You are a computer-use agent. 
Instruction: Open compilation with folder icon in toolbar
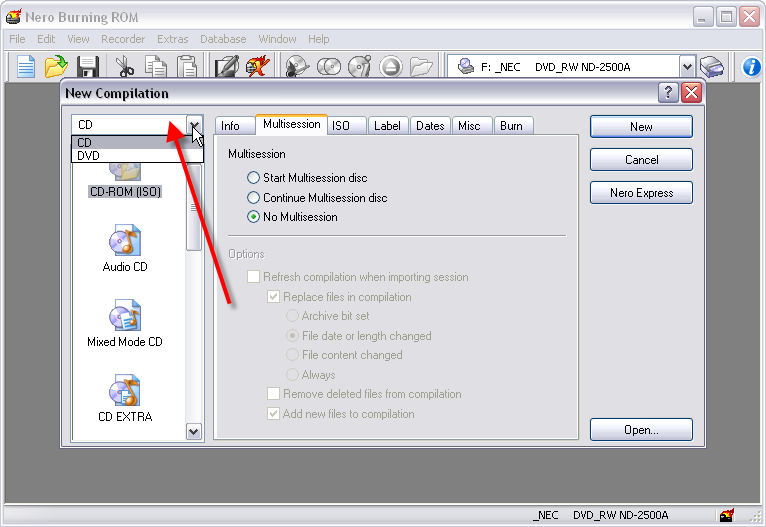(56, 67)
